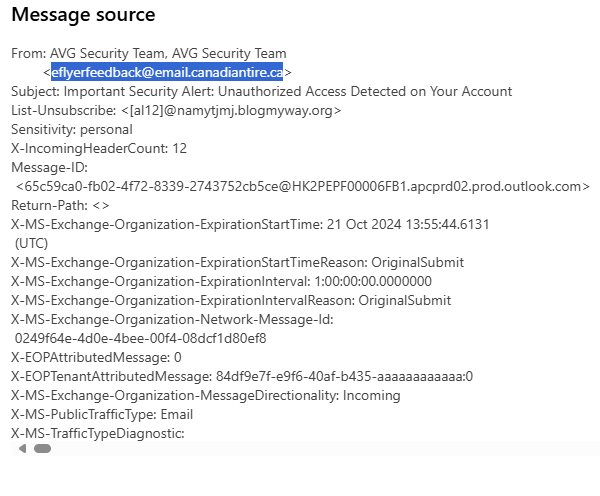This screenshot has width=600, height=496.
Task: Click the Subject: Important Security Alert line
Action: point(262,91)
